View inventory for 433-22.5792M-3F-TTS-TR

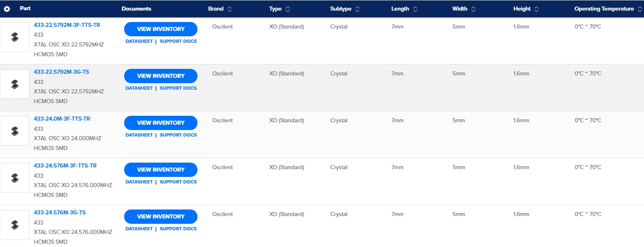161,29
